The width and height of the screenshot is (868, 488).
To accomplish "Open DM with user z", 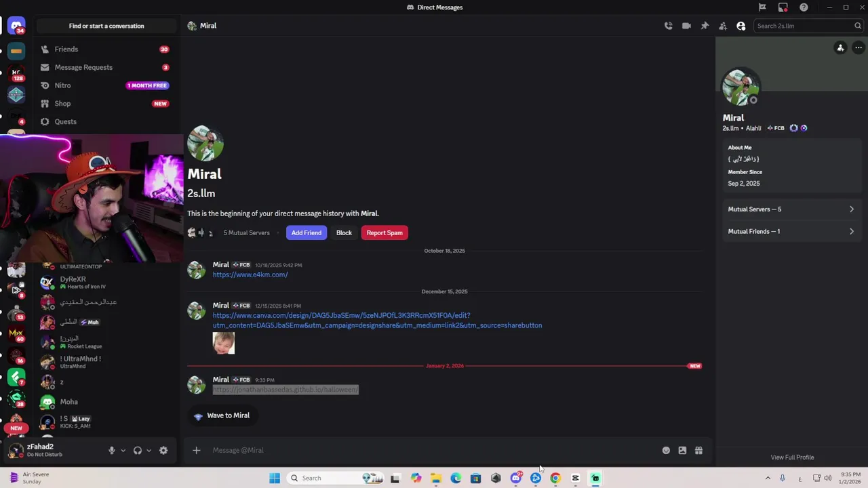I will 106,382.
